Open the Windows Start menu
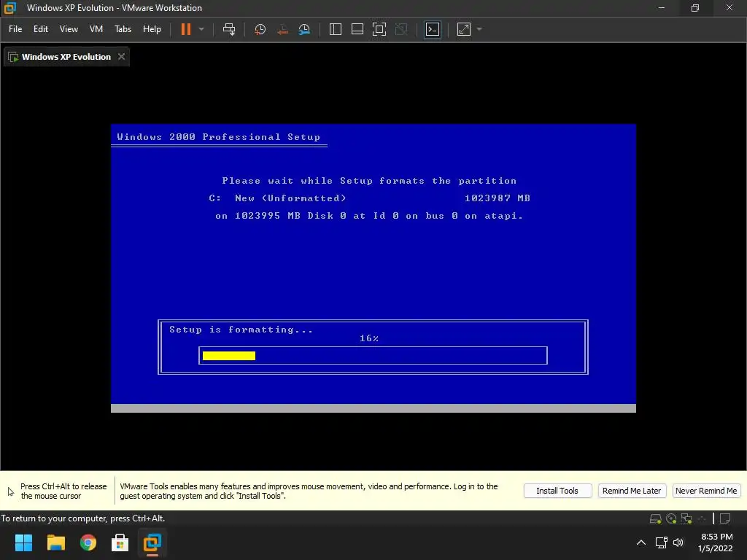Screen dimensions: 747x560 point(23,542)
